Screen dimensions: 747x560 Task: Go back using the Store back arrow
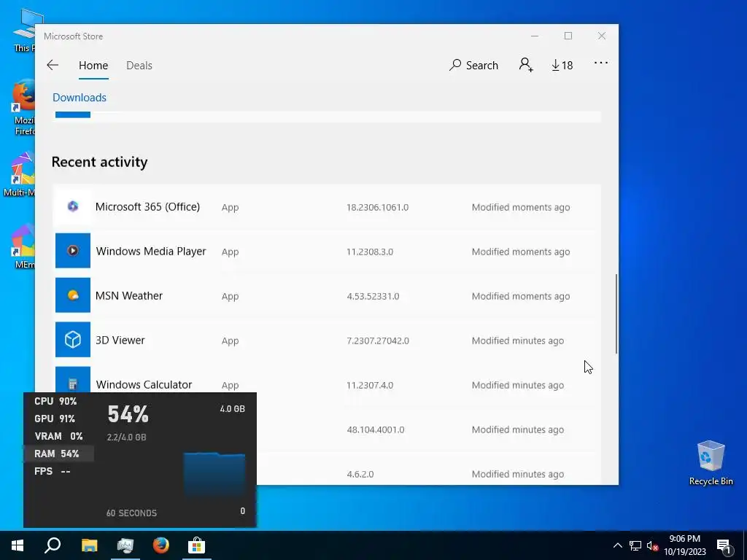pos(53,65)
